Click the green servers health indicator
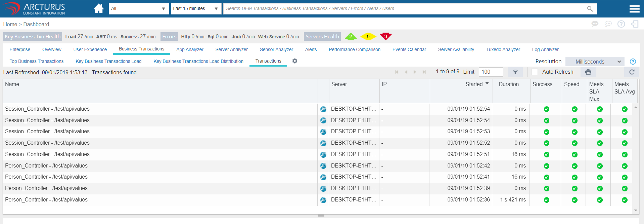 point(351,36)
